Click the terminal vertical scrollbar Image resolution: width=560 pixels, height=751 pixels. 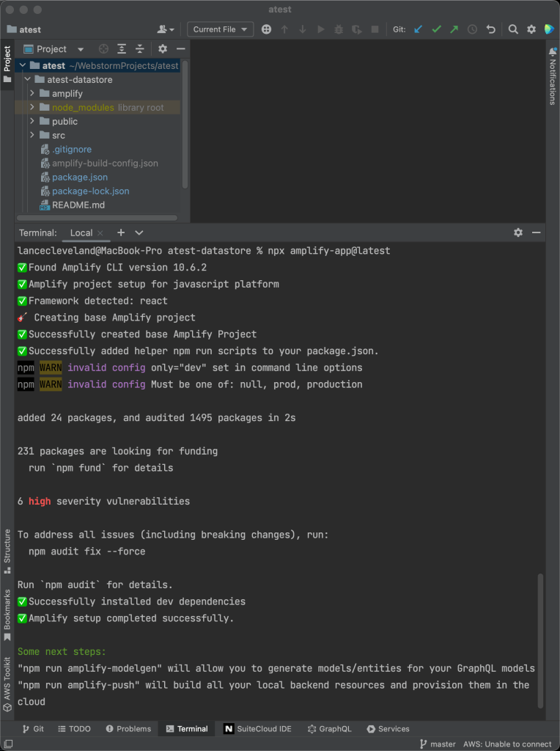540,640
